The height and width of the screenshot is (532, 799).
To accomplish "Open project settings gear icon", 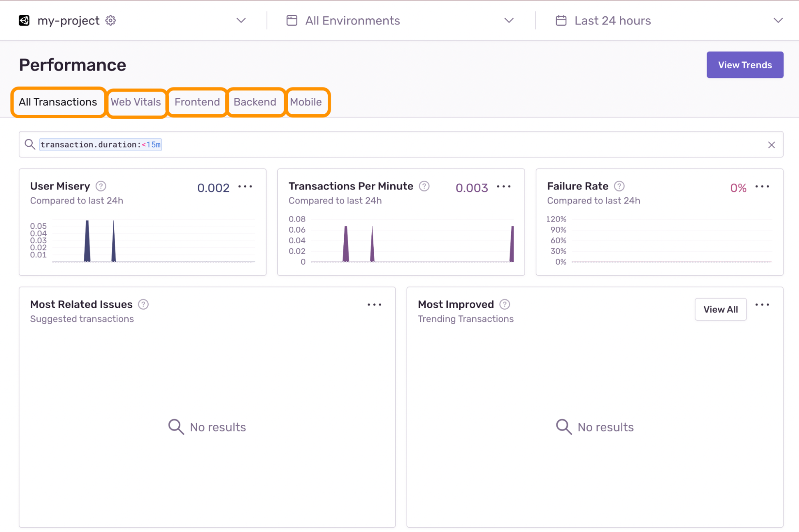I will tap(111, 20).
